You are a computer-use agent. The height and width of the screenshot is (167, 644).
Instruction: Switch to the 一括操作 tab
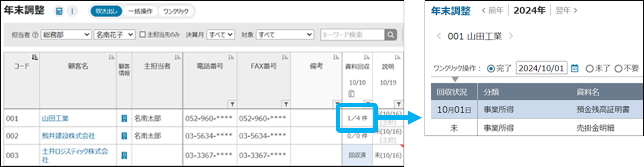tap(140, 12)
